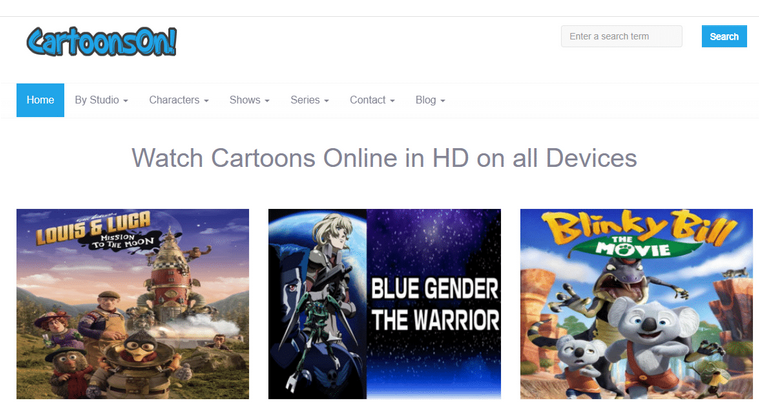Viewport: 759px width, 402px height.
Task: Open Blue Gender The Warrior thumbnail
Action: (385, 304)
